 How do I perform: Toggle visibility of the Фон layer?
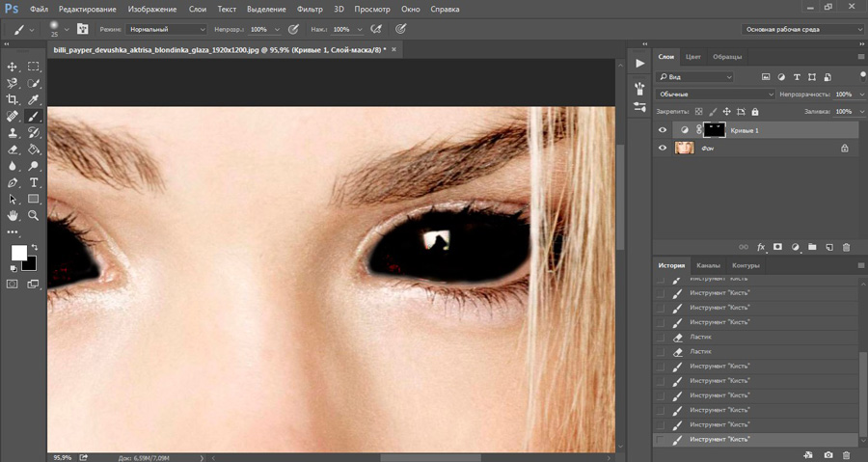(662, 149)
